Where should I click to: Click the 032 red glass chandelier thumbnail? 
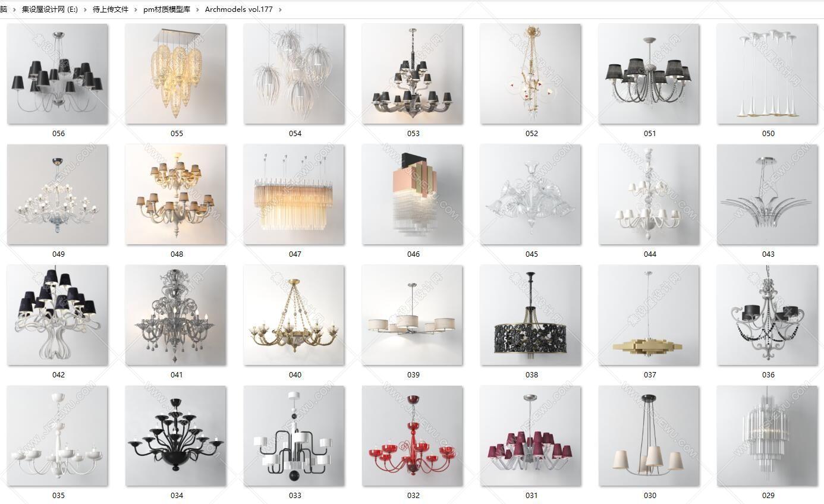(x=413, y=436)
